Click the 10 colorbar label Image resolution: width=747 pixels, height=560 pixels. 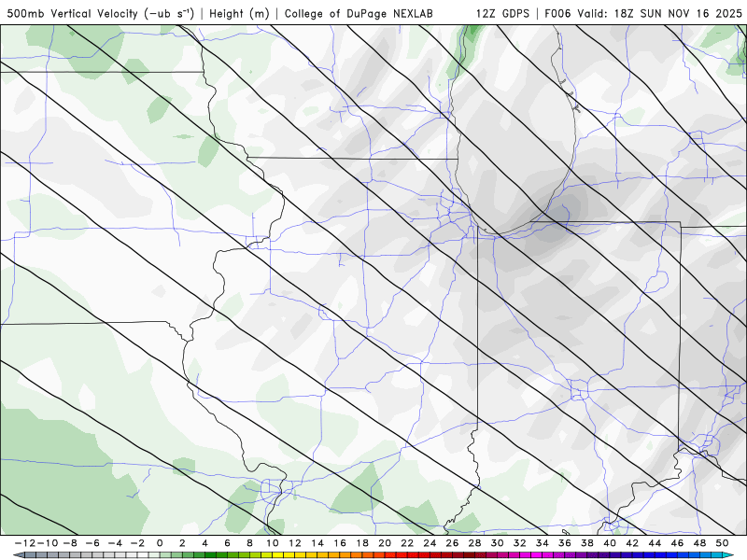pos(272,543)
